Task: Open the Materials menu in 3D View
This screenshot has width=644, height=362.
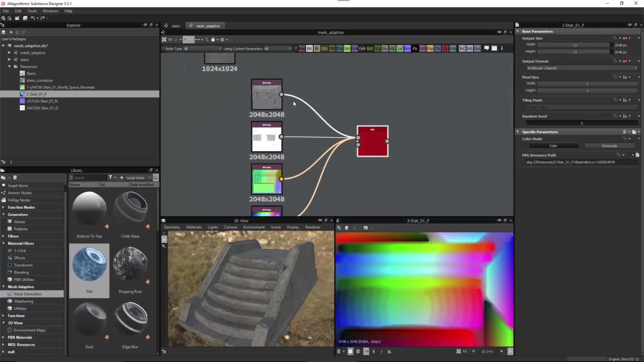Action: (x=194, y=227)
